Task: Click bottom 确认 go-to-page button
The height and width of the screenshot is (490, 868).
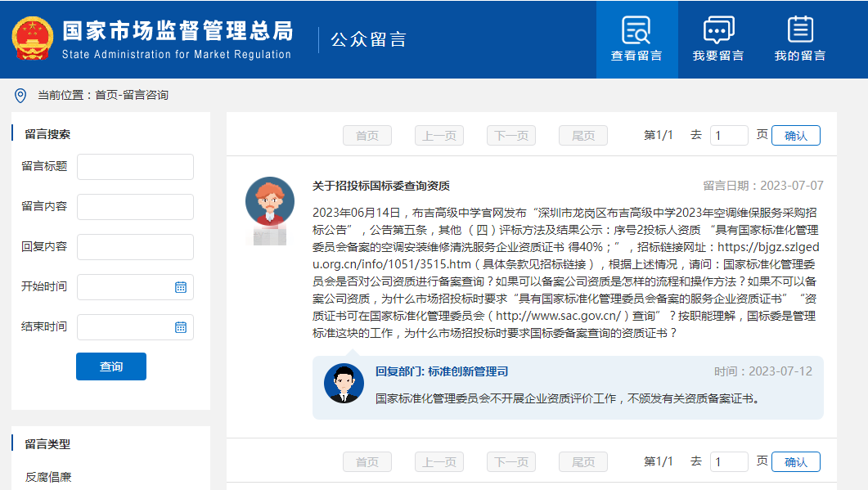Action: click(796, 461)
